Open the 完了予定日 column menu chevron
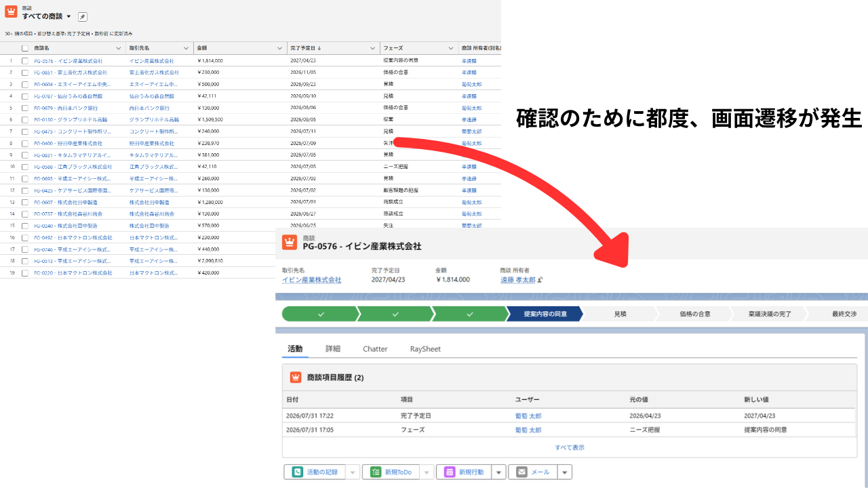 (372, 48)
